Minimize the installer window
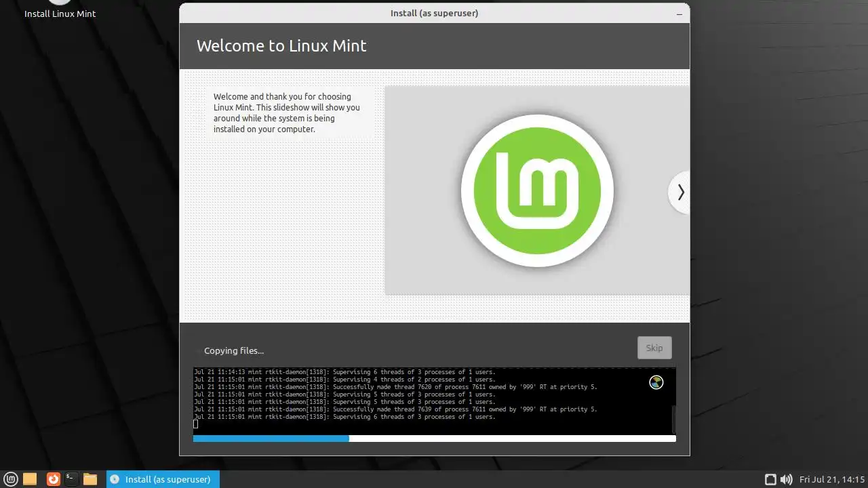This screenshot has height=488, width=868. click(x=679, y=14)
